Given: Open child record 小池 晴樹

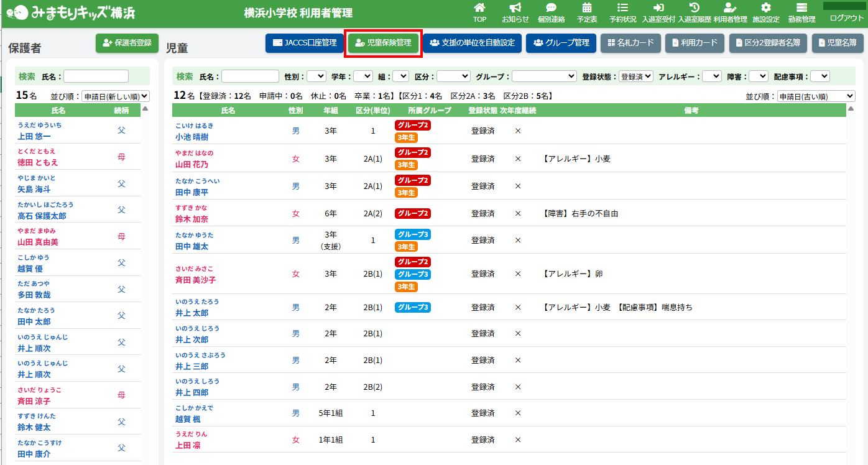Looking at the screenshot, I should 192,137.
